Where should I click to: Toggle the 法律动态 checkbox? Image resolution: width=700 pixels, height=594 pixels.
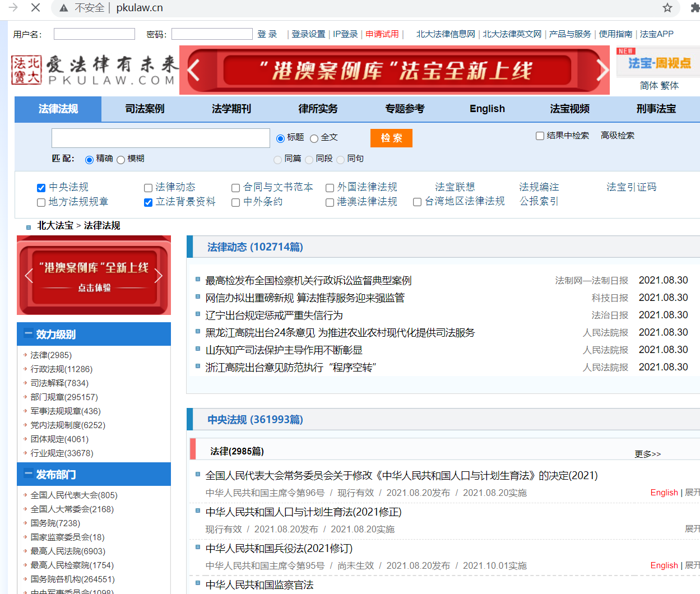tap(148, 188)
